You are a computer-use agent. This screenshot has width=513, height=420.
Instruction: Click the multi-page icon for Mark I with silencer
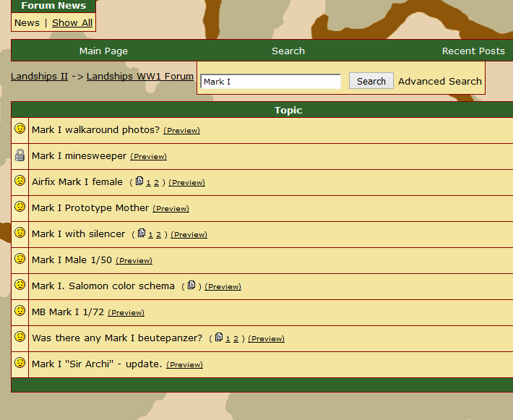point(141,233)
